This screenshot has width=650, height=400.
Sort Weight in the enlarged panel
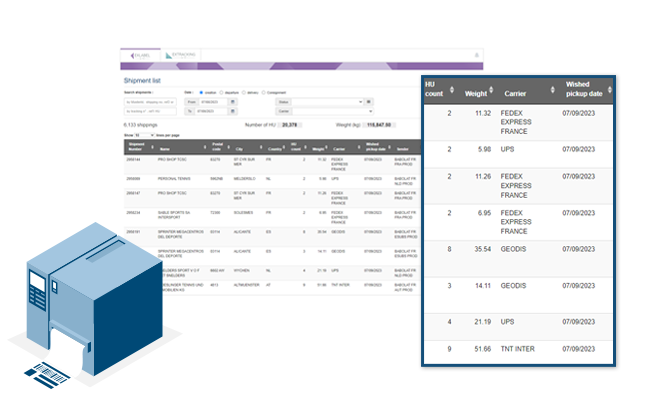(x=491, y=90)
